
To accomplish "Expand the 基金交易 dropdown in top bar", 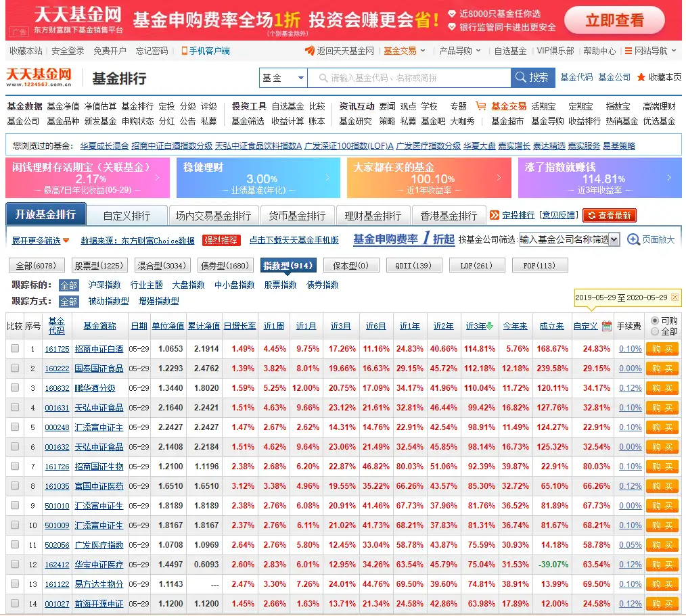I will [x=423, y=51].
